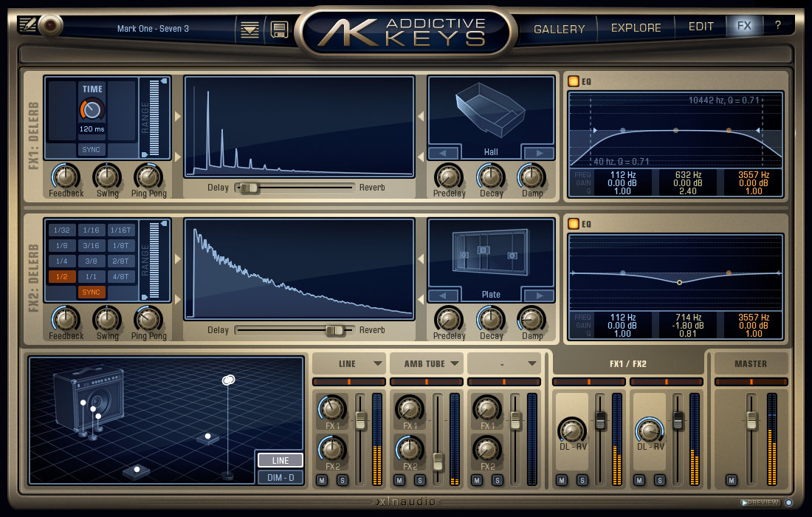Click the round record button at top left
This screenshot has height=517, width=812.
click(x=50, y=25)
